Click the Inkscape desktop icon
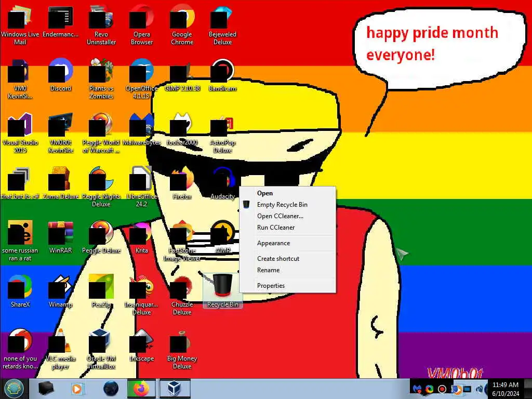 (x=141, y=345)
